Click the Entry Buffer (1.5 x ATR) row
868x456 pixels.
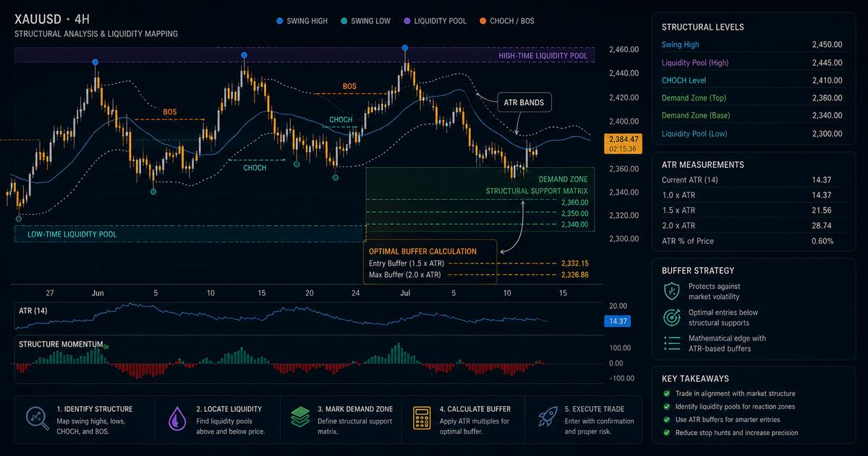[478, 263]
